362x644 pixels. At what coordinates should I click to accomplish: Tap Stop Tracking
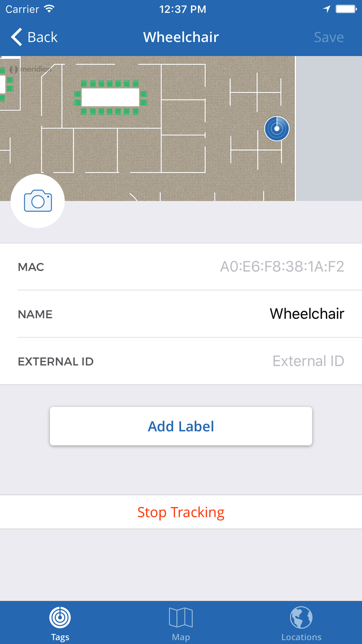tap(181, 512)
